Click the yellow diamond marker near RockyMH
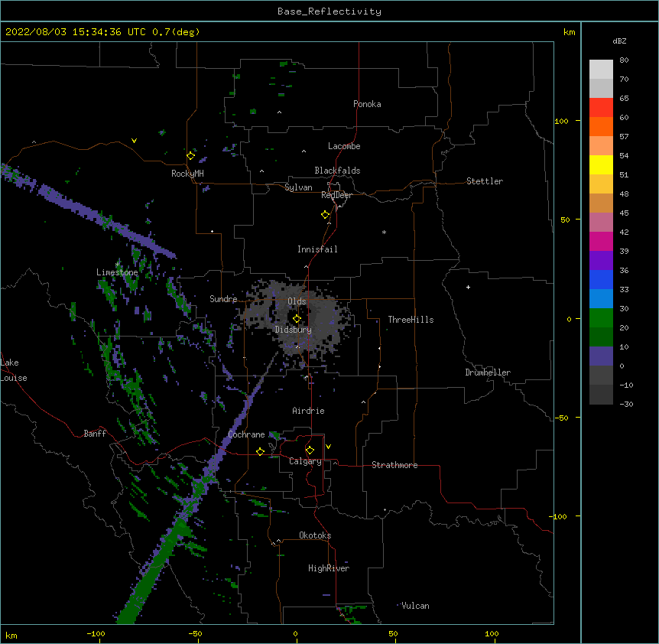659x644 pixels. [191, 156]
